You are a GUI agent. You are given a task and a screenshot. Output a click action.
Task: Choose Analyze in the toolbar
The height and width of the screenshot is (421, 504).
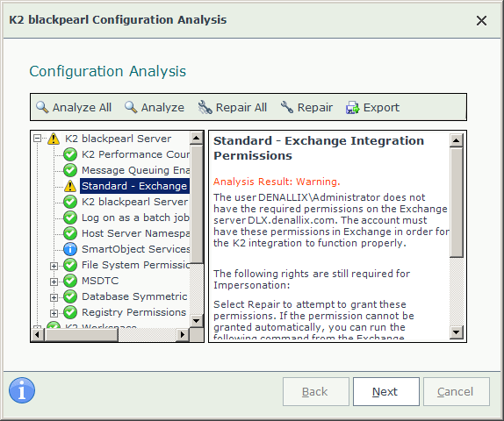[155, 107]
